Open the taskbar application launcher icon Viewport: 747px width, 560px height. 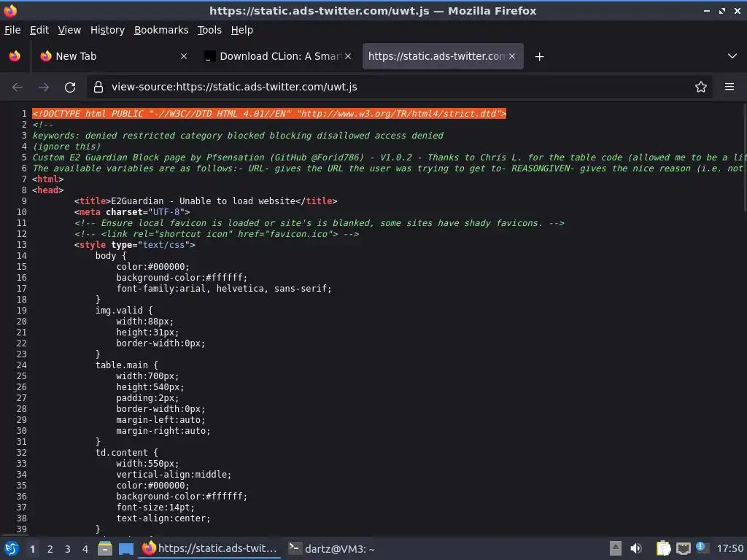pyautogui.click(x=12, y=548)
